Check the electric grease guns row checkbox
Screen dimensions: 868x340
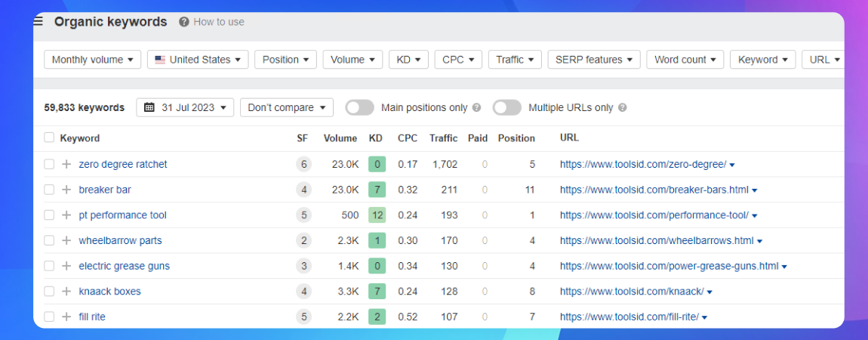(49, 267)
